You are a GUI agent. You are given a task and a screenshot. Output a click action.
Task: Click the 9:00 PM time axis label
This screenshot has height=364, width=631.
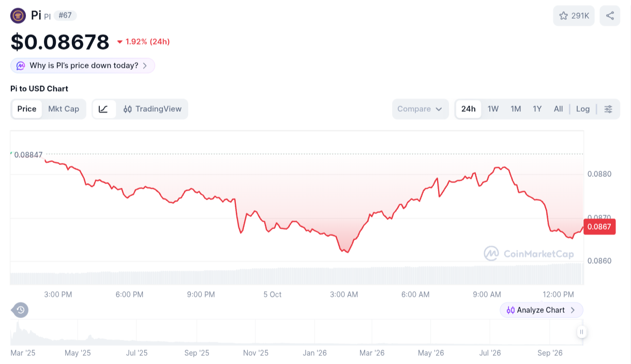(x=201, y=295)
